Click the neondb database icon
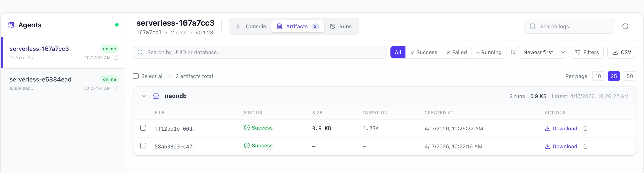Viewport: 644px width, 173px height. pos(156,96)
